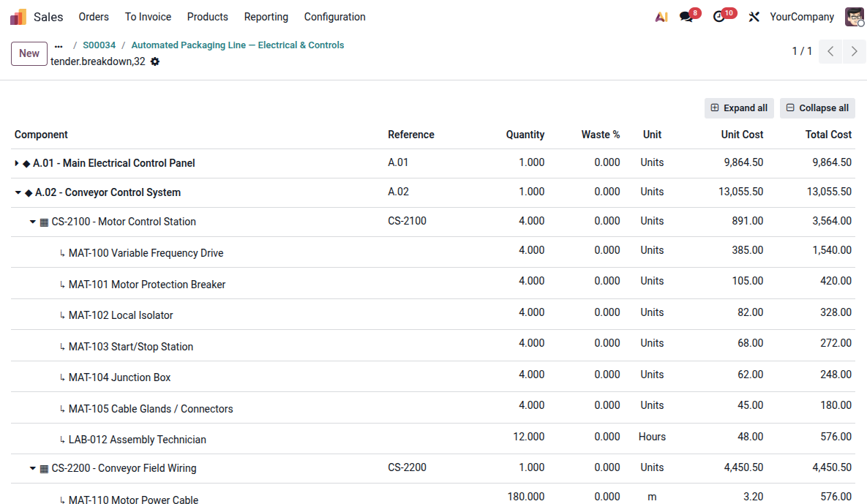Select MAT-110 Motor Power Cable row

pos(433,494)
